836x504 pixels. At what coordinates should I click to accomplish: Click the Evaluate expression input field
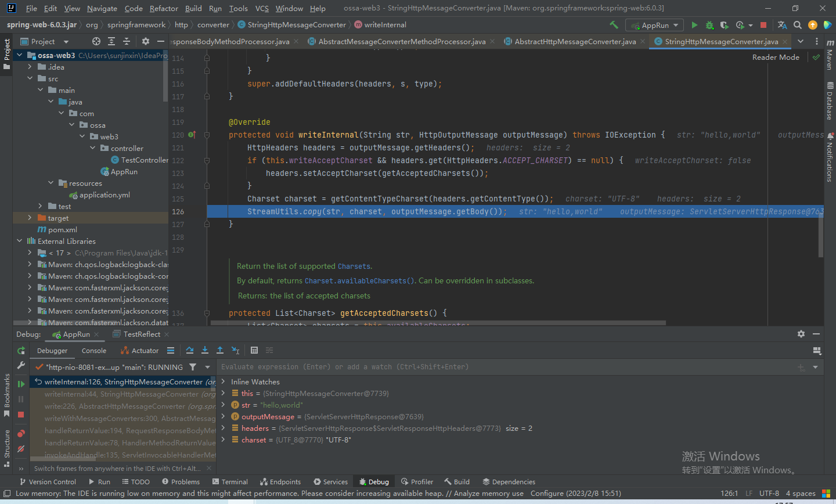(x=505, y=367)
